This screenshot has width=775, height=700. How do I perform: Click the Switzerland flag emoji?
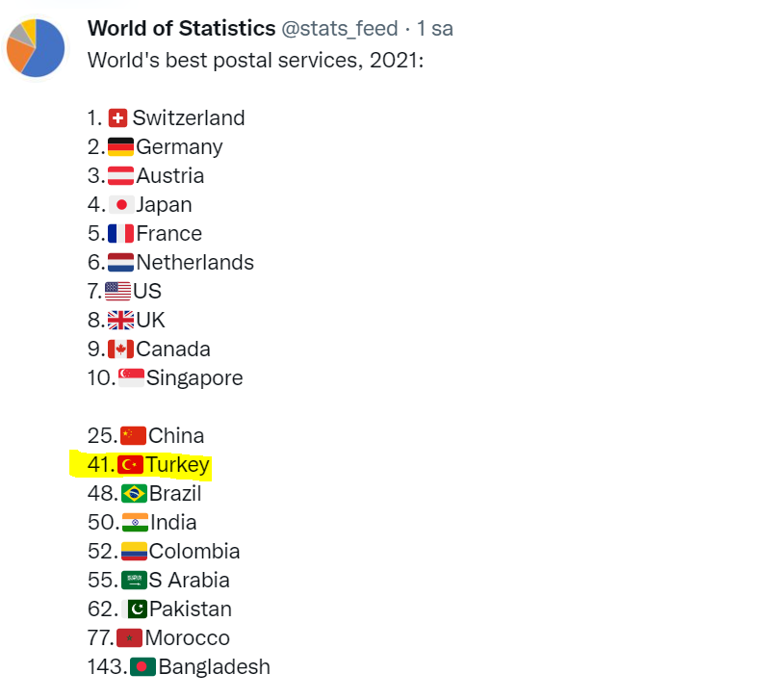(117, 118)
